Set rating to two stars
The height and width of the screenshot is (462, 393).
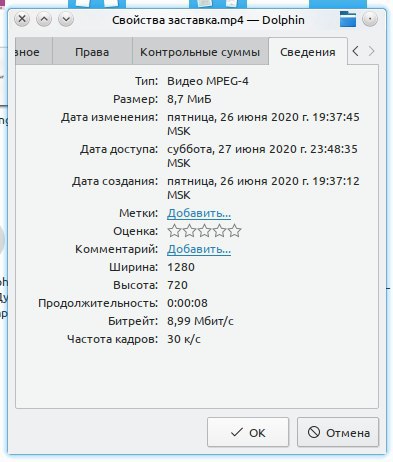click(189, 231)
